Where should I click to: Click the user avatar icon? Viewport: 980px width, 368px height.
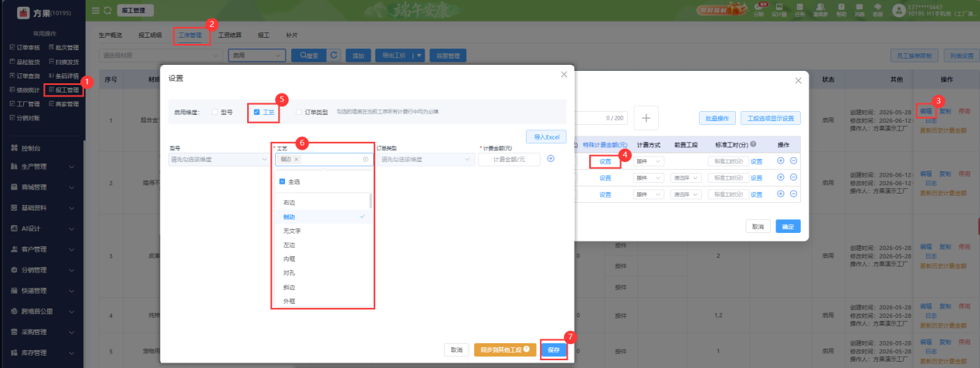point(899,10)
